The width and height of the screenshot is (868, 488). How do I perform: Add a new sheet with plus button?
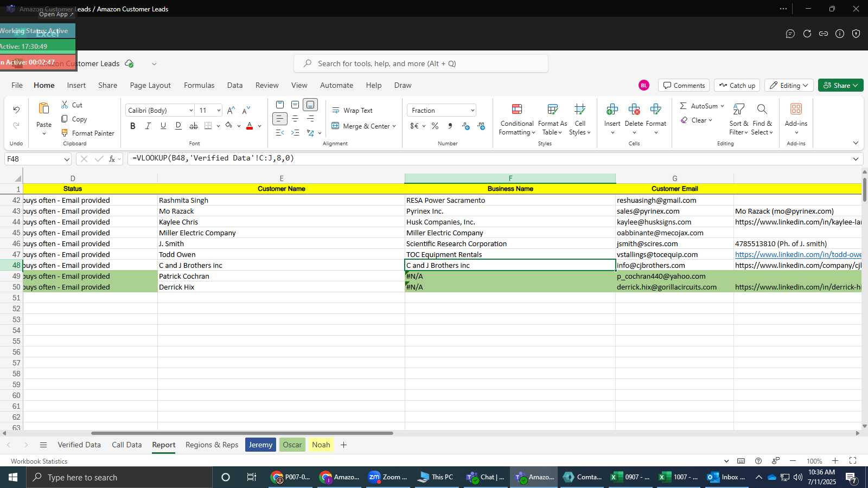tap(343, 445)
